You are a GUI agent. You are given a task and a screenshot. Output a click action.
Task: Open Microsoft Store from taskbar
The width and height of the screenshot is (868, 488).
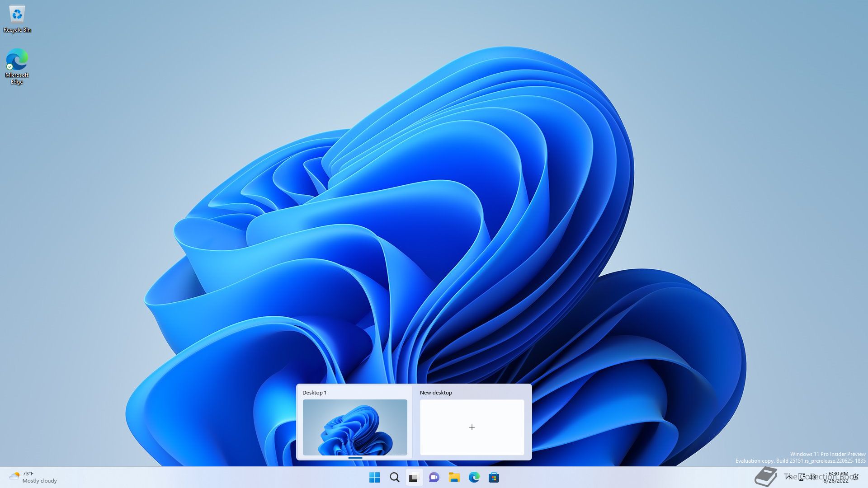tap(494, 477)
